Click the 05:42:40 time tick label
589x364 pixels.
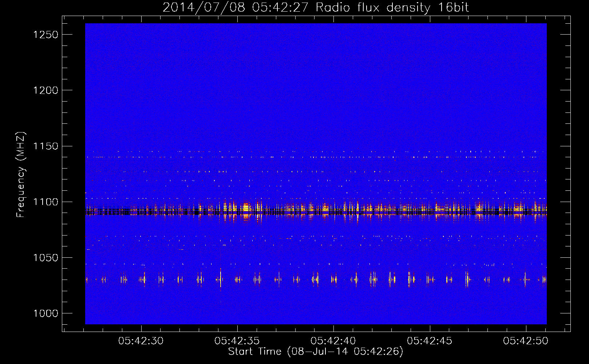pos(333,341)
